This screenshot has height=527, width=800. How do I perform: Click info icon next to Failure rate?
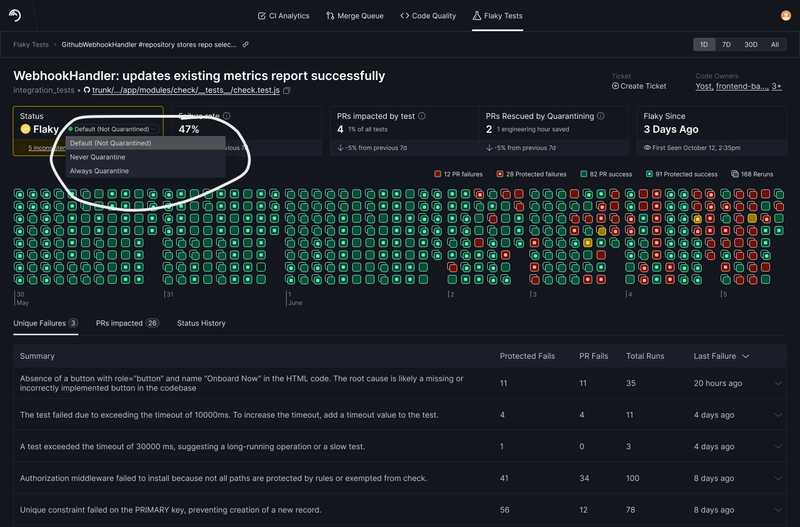coord(227,116)
